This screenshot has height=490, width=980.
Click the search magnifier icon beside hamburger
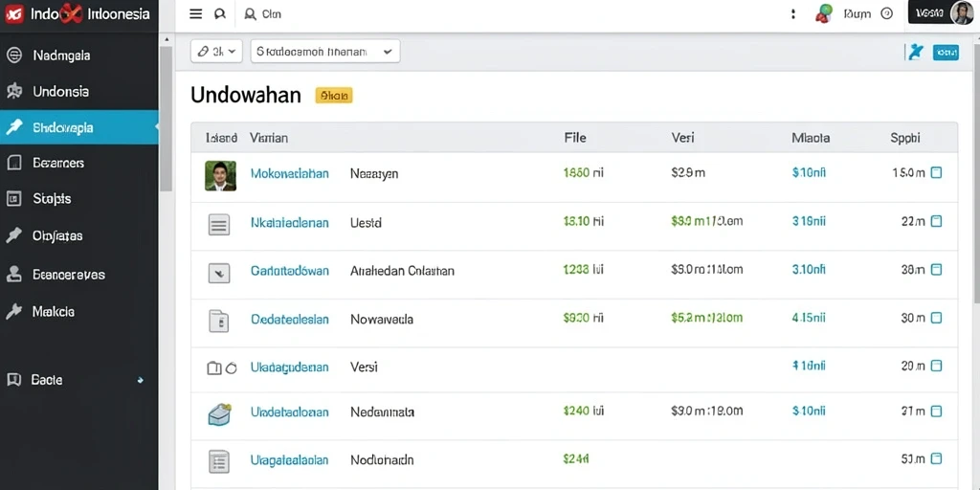point(220,13)
